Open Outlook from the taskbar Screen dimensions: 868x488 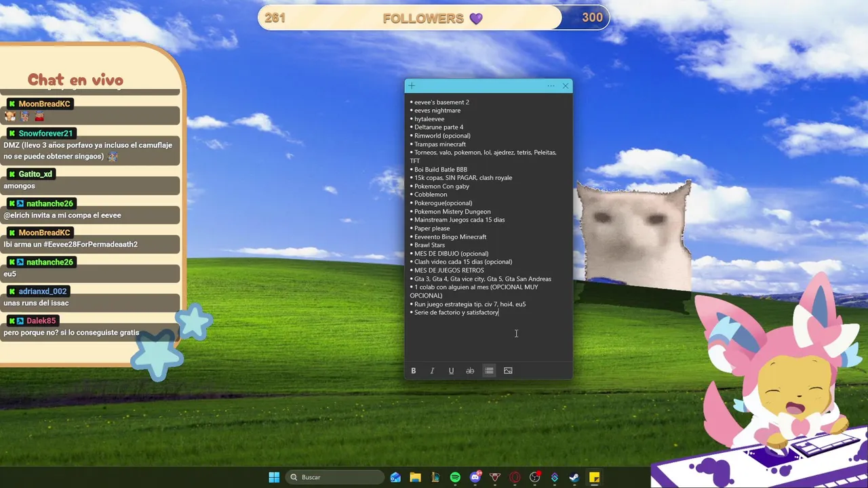(x=395, y=477)
